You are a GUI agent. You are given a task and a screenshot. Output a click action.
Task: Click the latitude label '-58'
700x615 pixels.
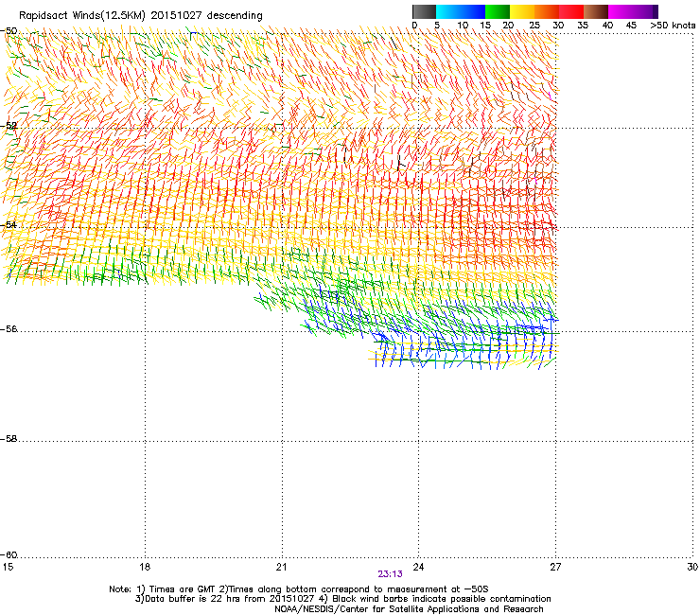click(x=9, y=439)
